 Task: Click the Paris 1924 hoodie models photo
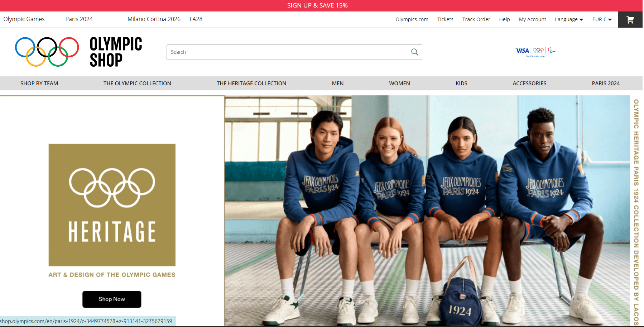click(x=427, y=210)
